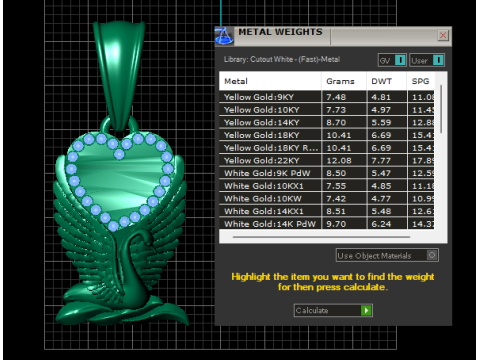This screenshot has width=480, height=360.
Task: Select the Yellow Gold:18KY row
Action: 327,135
